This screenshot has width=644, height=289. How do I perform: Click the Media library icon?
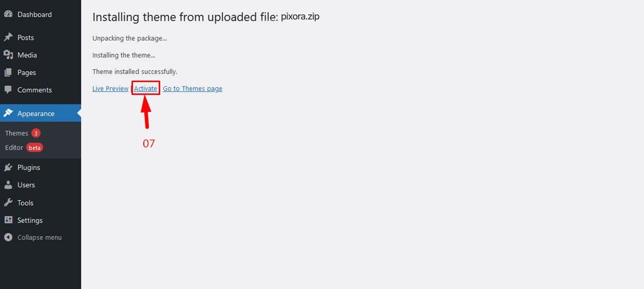pos(8,55)
